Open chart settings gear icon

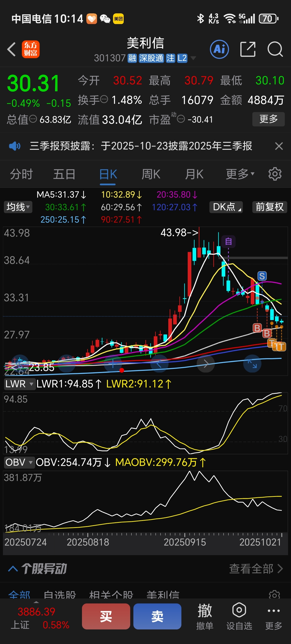coord(275,174)
